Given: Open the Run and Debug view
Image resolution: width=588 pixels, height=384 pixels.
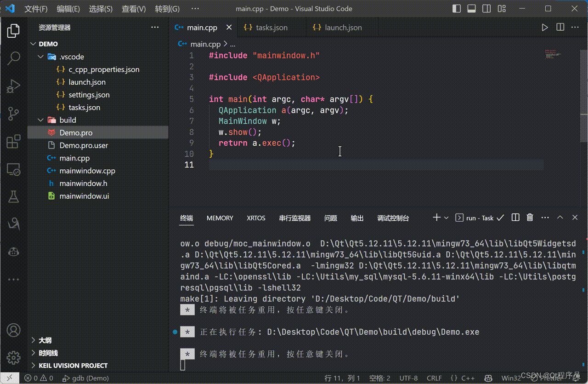Looking at the screenshot, I should click(x=13, y=86).
